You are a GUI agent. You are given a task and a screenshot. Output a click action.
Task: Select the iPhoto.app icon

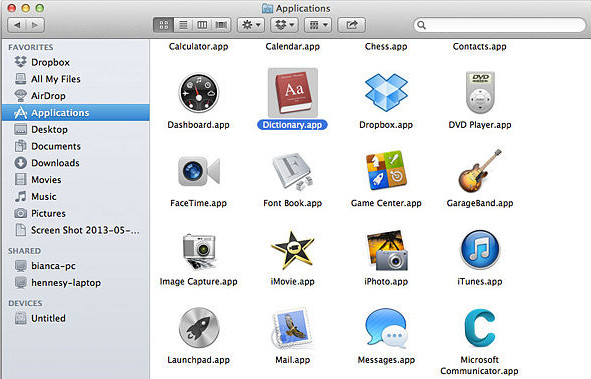386,250
